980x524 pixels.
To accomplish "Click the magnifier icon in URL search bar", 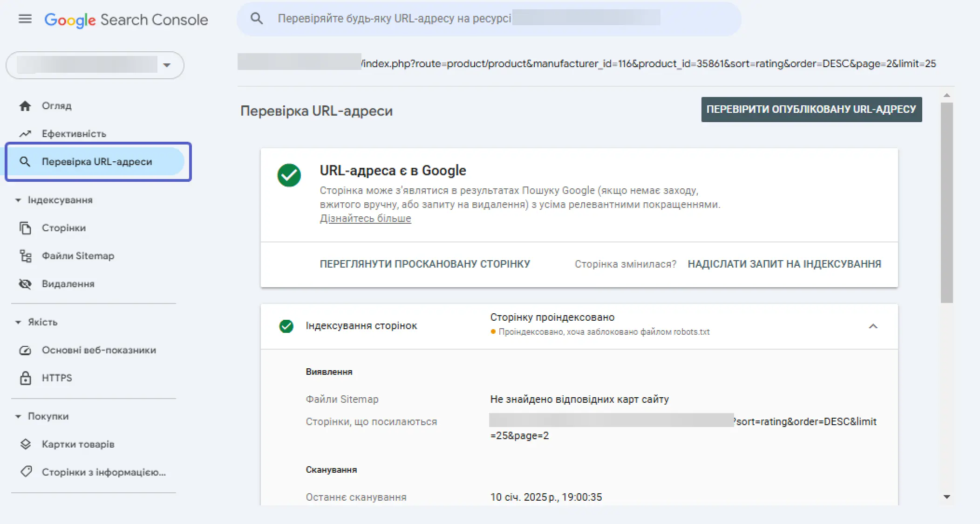I will coord(257,19).
